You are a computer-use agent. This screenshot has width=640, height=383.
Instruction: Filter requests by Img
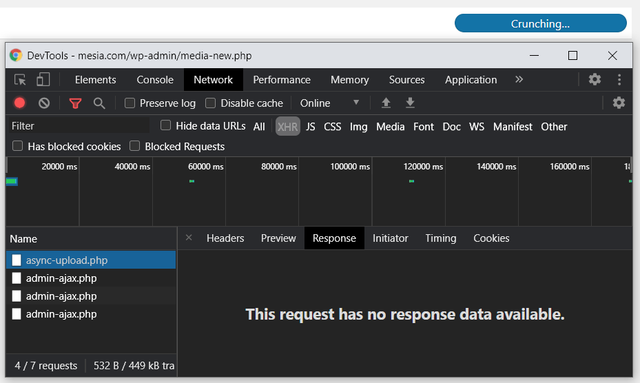358,127
